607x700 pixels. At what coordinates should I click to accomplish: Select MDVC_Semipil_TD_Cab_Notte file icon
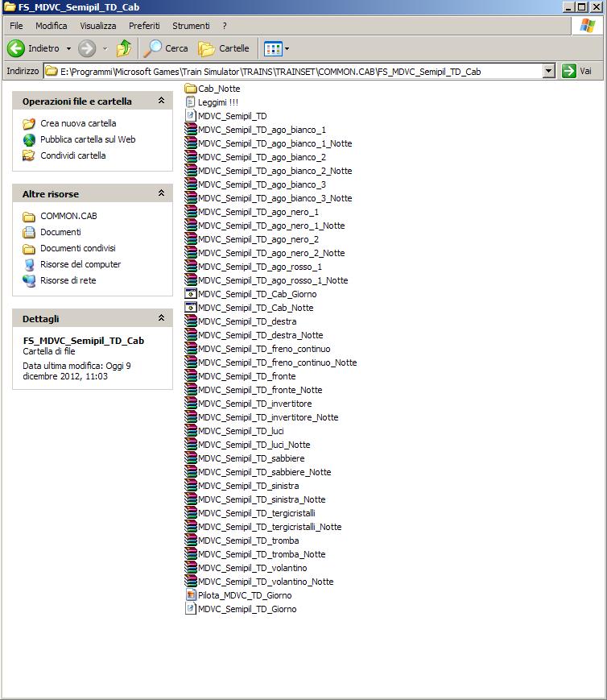[x=191, y=308]
